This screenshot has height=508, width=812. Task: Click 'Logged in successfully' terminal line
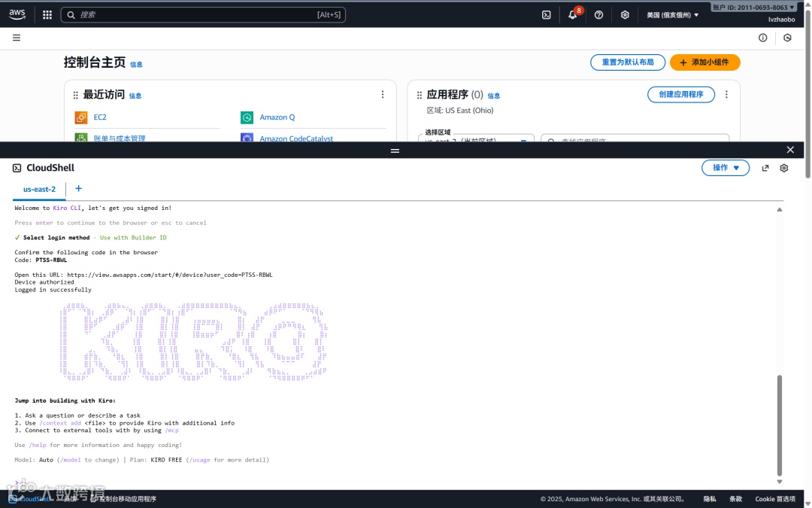coord(53,290)
